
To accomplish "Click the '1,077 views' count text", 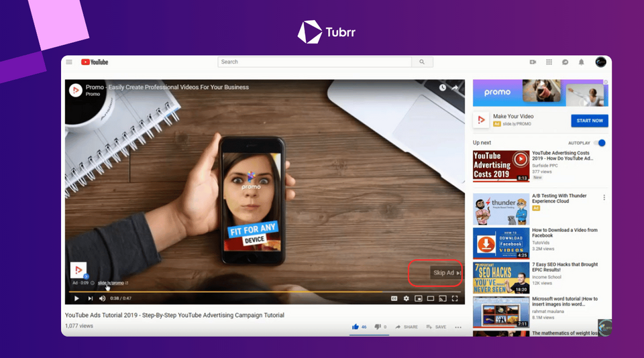I will point(79,326).
